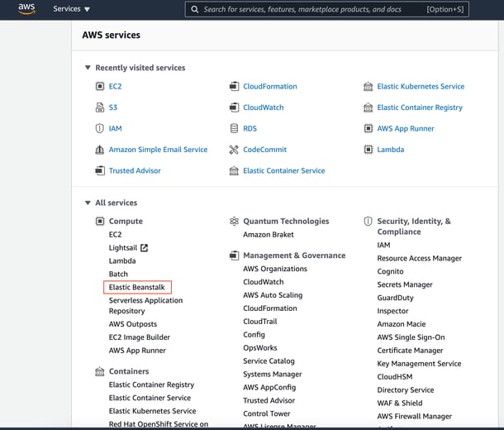The height and width of the screenshot is (430, 504).
Task: Open Lambda under Compute list
Action: (122, 260)
